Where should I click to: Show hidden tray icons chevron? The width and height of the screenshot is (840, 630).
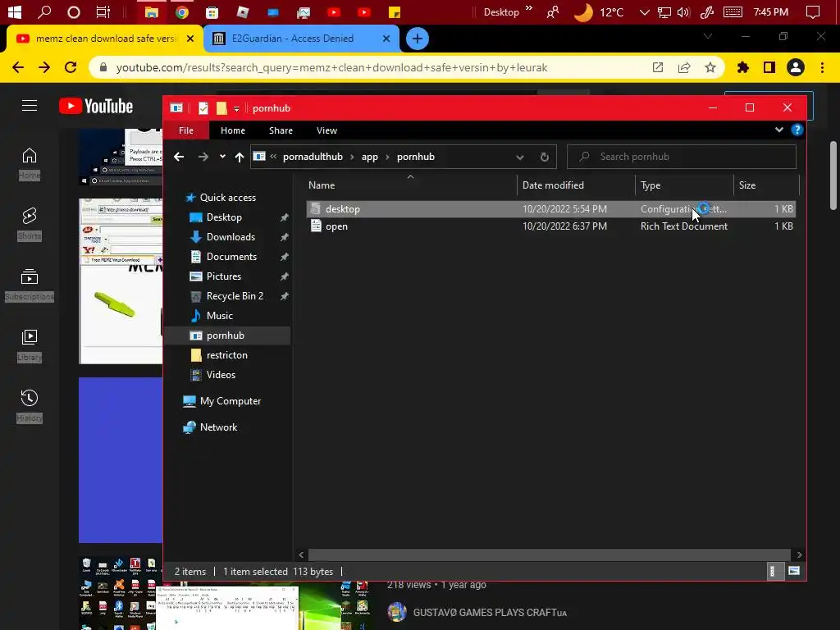point(645,11)
